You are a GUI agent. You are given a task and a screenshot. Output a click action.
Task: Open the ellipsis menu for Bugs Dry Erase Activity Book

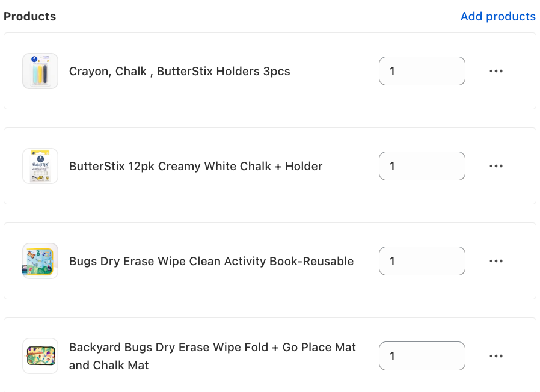496,261
